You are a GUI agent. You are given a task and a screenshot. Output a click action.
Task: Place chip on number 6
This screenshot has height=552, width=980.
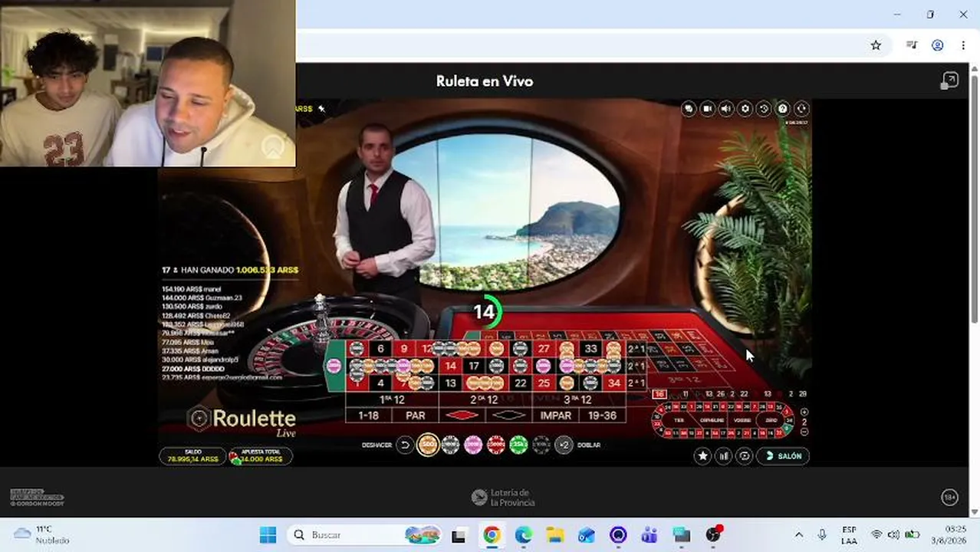(x=380, y=349)
